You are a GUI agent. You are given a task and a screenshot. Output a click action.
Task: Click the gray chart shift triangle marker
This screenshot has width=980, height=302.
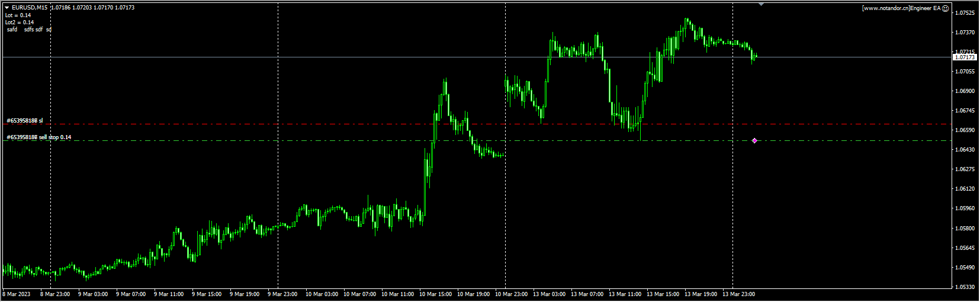coord(761,5)
